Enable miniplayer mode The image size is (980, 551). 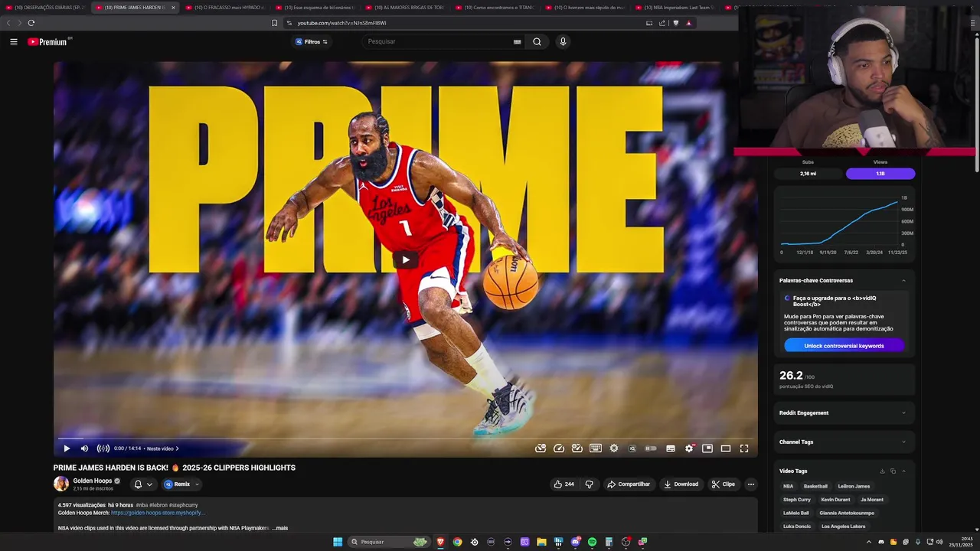(707, 448)
